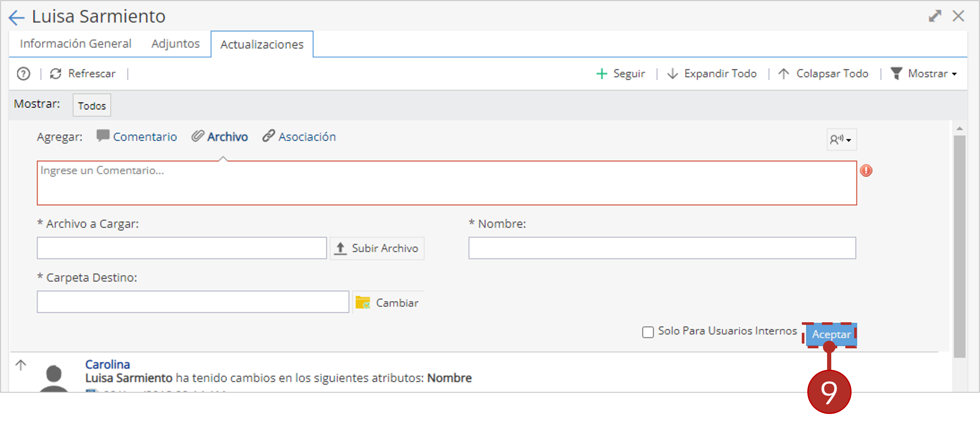Viewport: 980px width, 432px height.
Task: Click the Luisa Sarmiento dialog title
Action: tap(98, 17)
